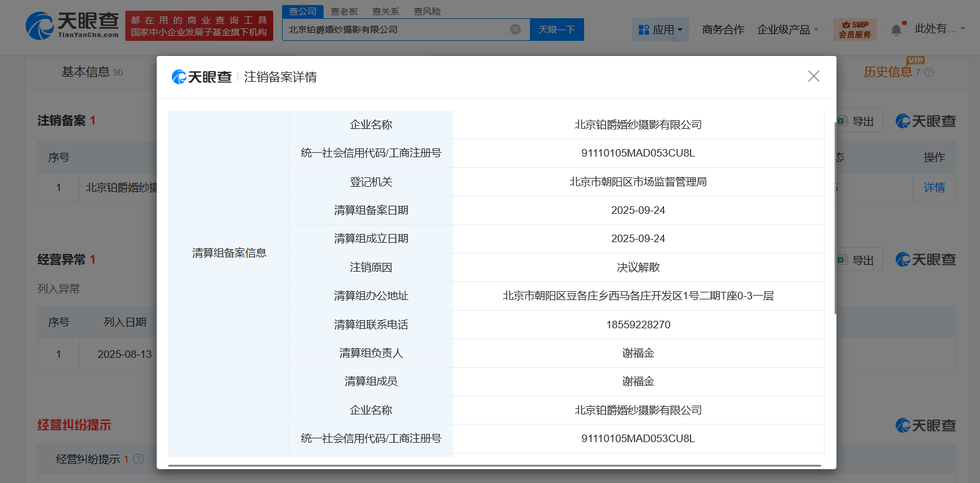Click the dialog's horizontal scrollbar
This screenshot has height=483, width=980.
[x=494, y=465]
